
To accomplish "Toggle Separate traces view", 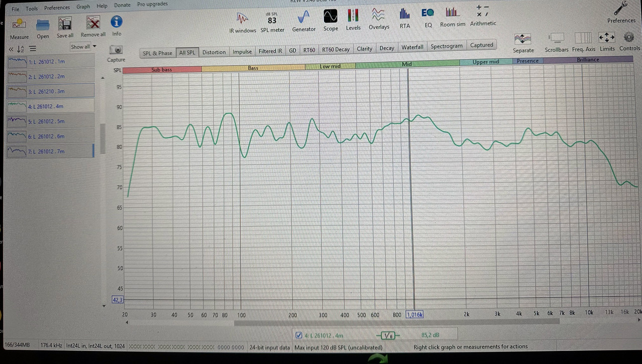I will click(523, 43).
